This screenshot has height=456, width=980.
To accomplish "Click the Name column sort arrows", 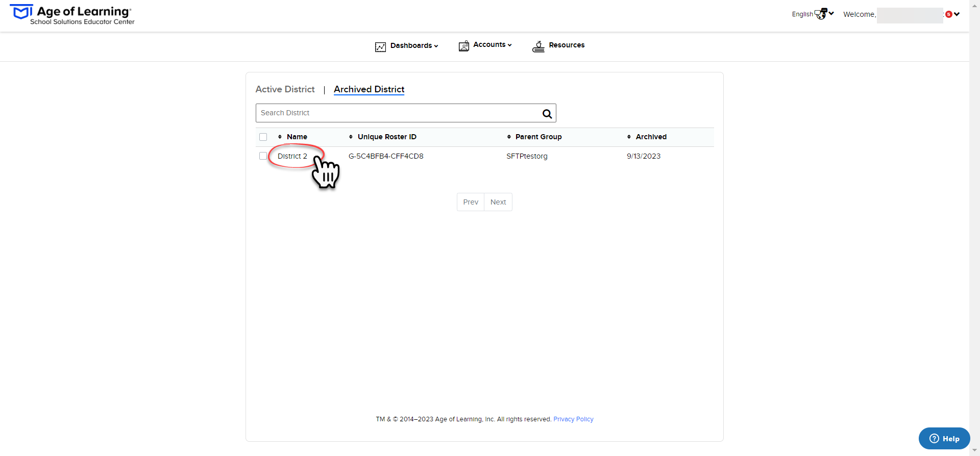I will tap(280, 137).
